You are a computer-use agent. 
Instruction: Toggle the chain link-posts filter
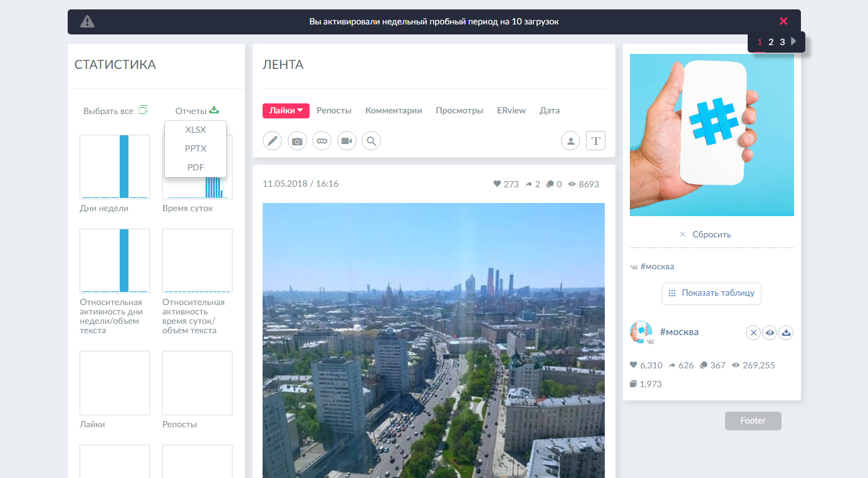click(322, 141)
